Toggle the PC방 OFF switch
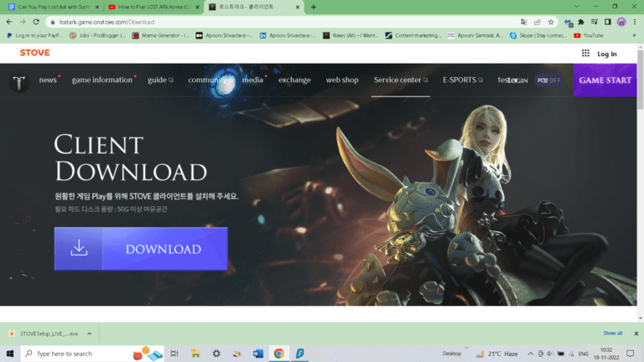Viewport: 644px width, 362px height. (548, 80)
